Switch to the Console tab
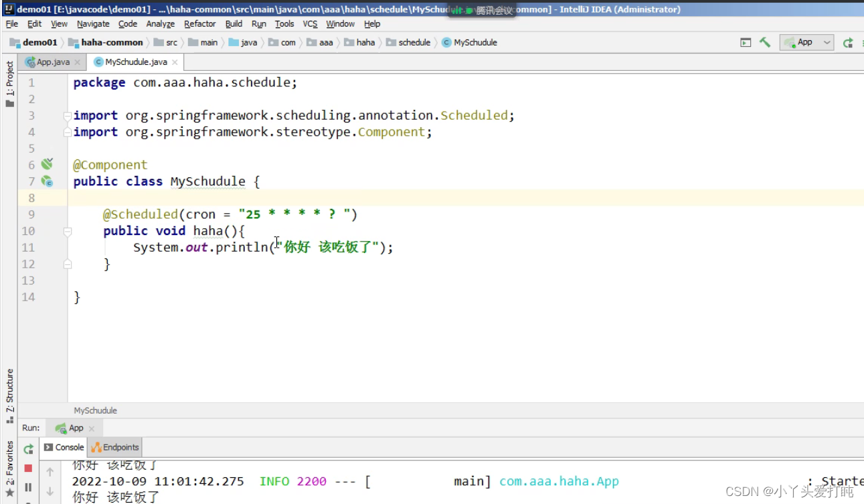864x504 pixels. click(64, 447)
